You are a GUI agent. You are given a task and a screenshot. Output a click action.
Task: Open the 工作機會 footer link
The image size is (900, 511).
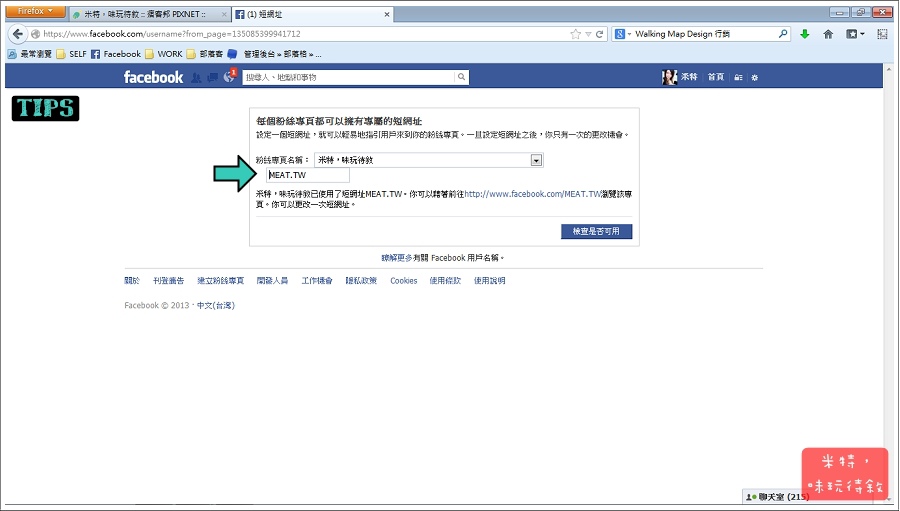pyautogui.click(x=317, y=281)
